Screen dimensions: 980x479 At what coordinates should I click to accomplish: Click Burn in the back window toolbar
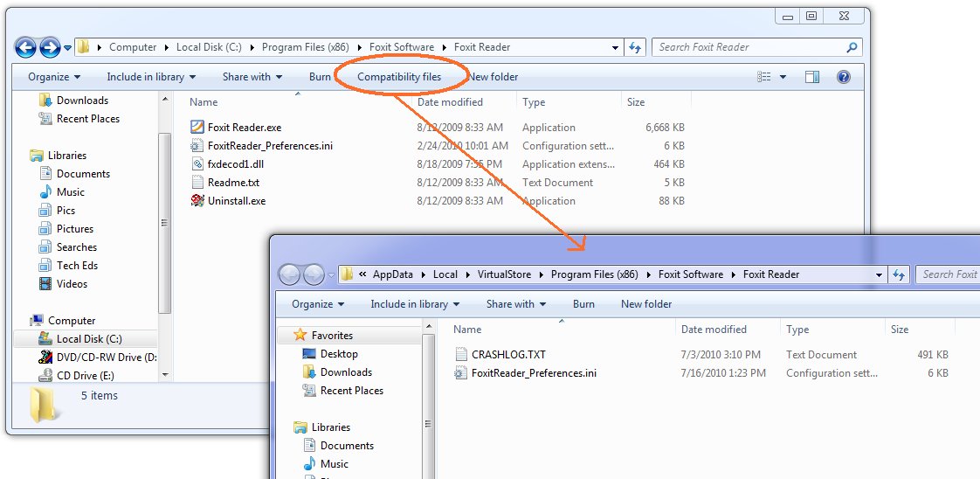pos(320,77)
